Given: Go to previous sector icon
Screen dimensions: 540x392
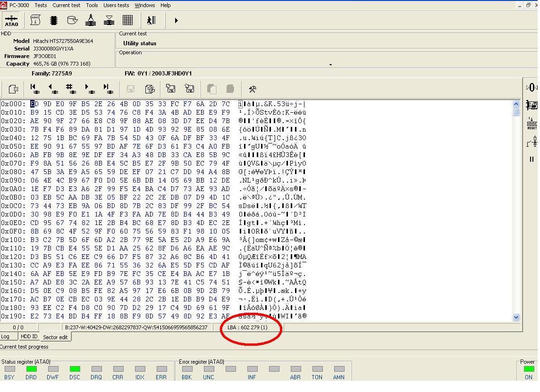Looking at the screenshot, I should tap(53, 89).
